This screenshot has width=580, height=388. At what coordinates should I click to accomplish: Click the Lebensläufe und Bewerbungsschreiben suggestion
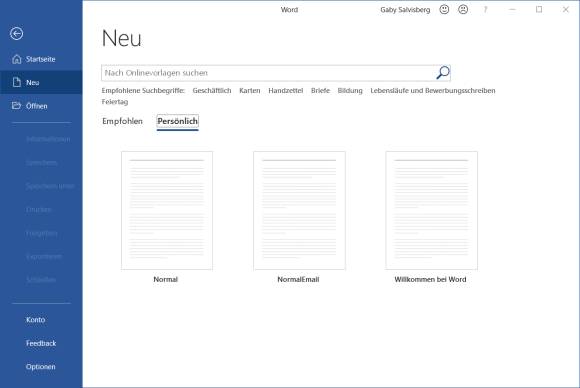pyautogui.click(x=433, y=91)
